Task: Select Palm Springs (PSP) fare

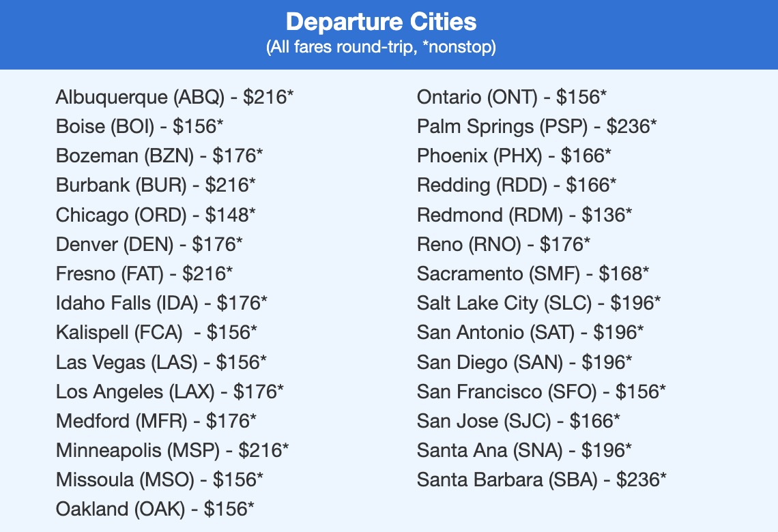Action: 536,126
